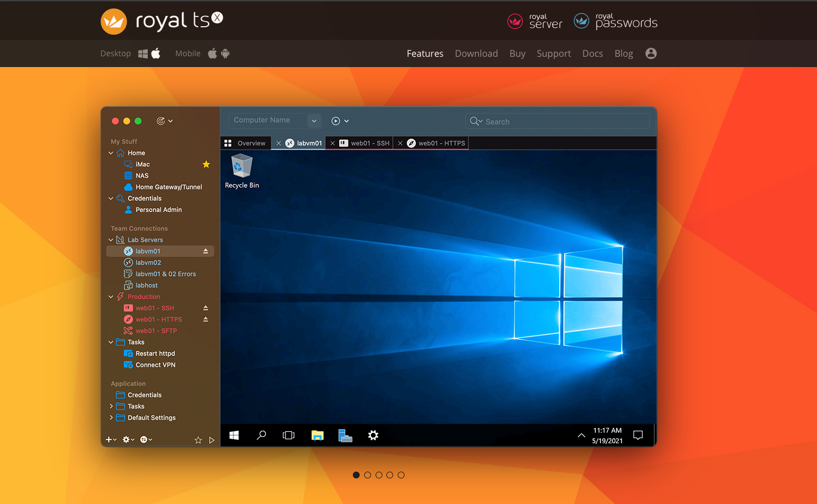Open the Buy page
The image size is (817, 504).
click(x=517, y=53)
